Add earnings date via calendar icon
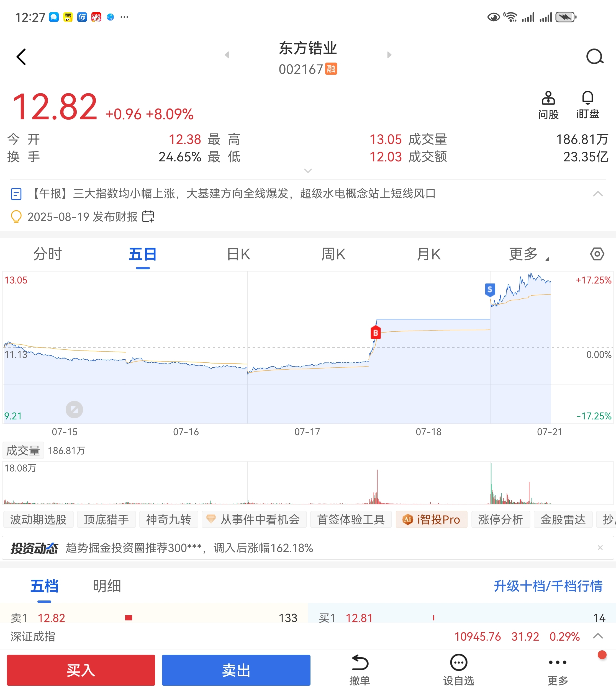 click(x=148, y=216)
